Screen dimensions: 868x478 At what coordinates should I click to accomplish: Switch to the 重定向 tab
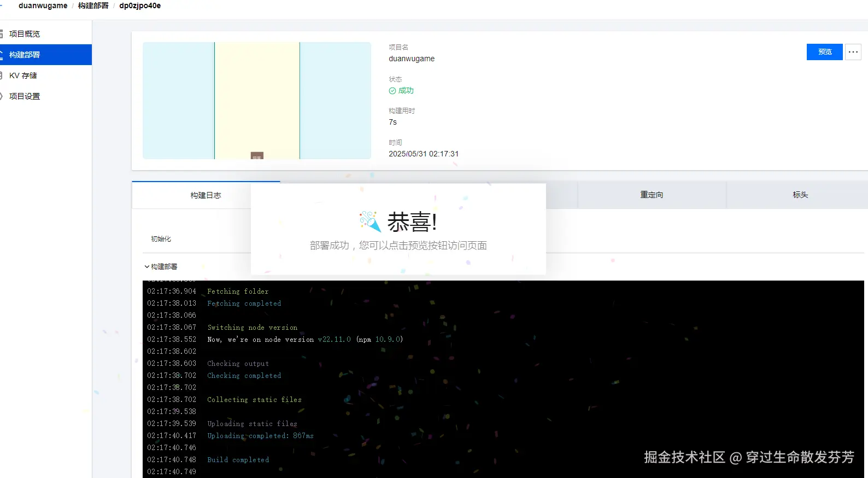tap(652, 195)
